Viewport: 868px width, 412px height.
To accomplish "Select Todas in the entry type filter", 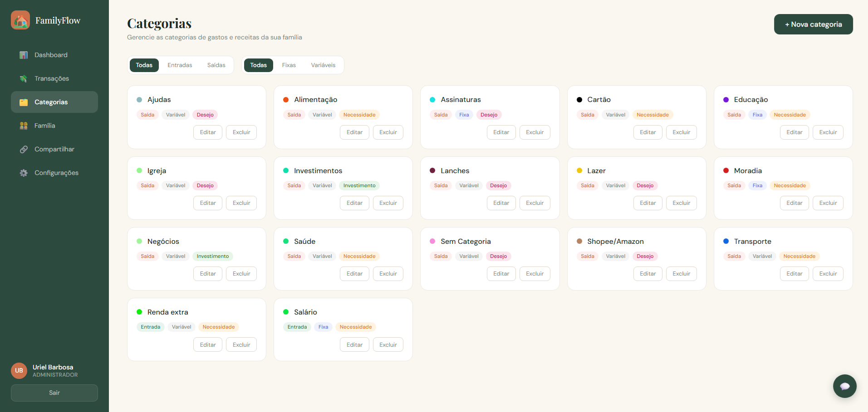I will coord(144,65).
